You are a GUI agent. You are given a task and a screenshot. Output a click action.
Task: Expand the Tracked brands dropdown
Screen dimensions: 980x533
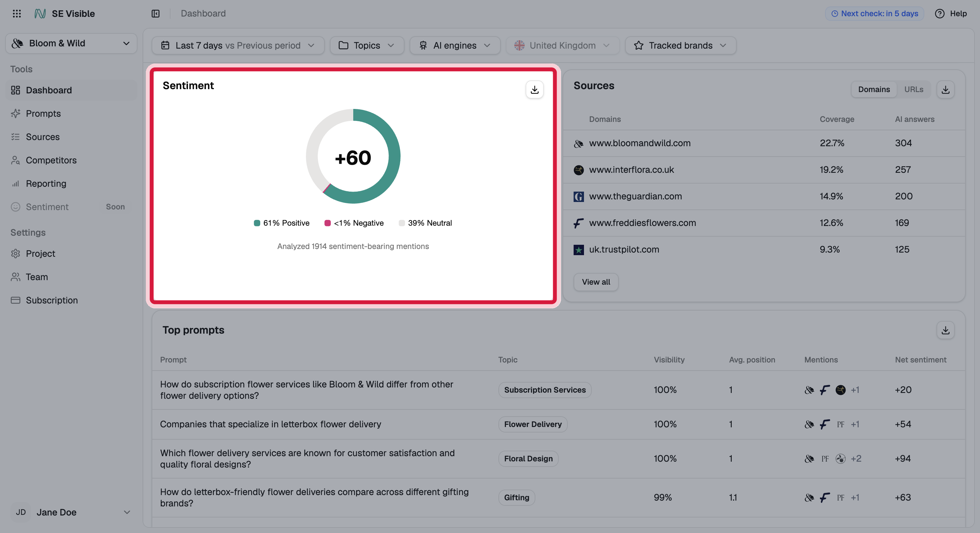click(x=681, y=46)
